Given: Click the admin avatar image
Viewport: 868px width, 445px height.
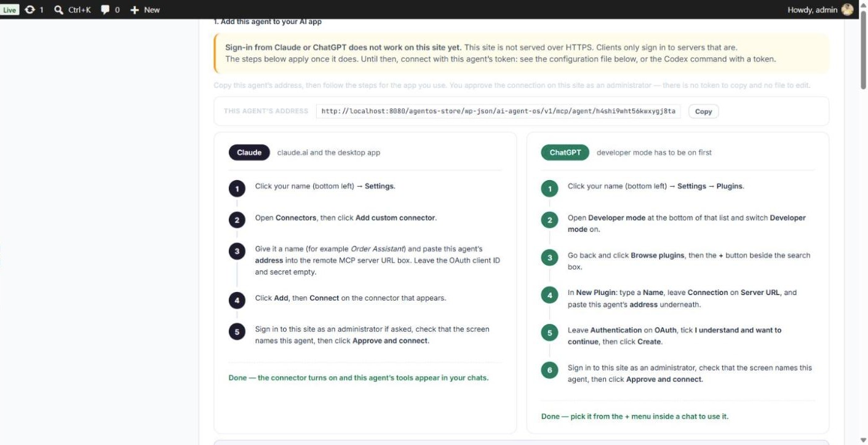Looking at the screenshot, I should click(x=848, y=10).
